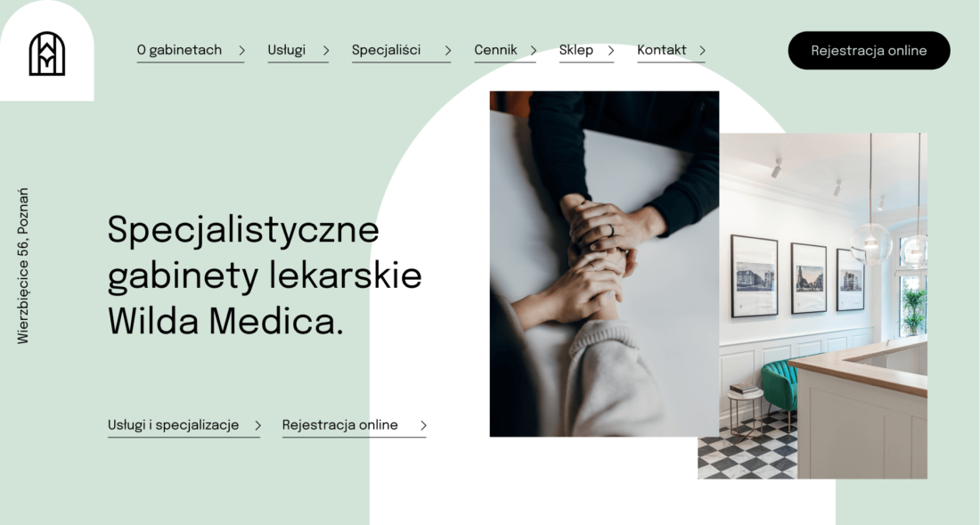980x525 pixels.
Task: Open the O gabinetach menu item
Action: [x=179, y=50]
